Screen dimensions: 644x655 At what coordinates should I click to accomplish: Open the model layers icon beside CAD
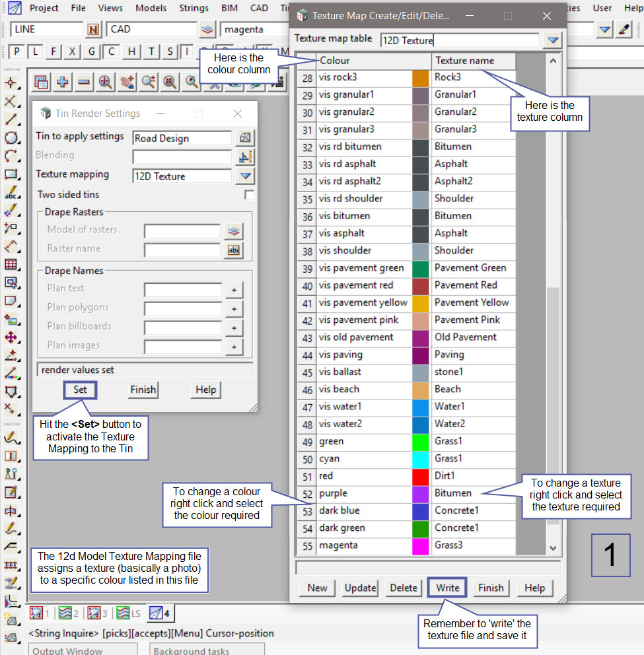coord(208,29)
